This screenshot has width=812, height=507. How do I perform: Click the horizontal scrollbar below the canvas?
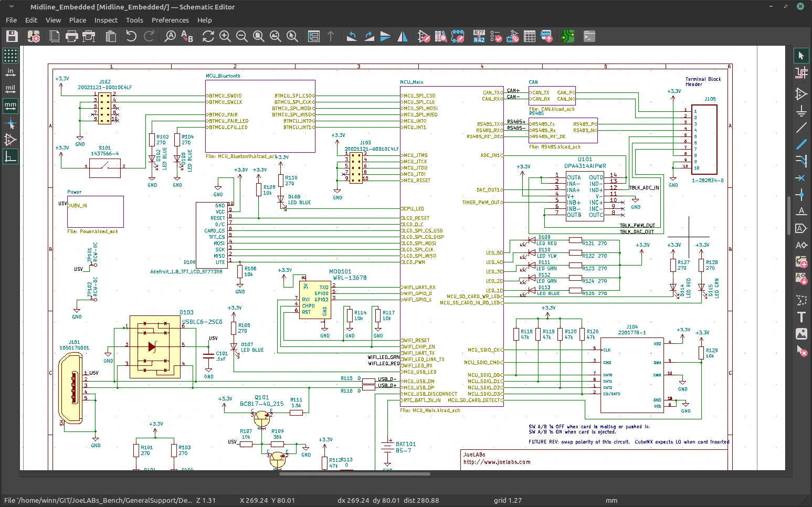point(355,474)
